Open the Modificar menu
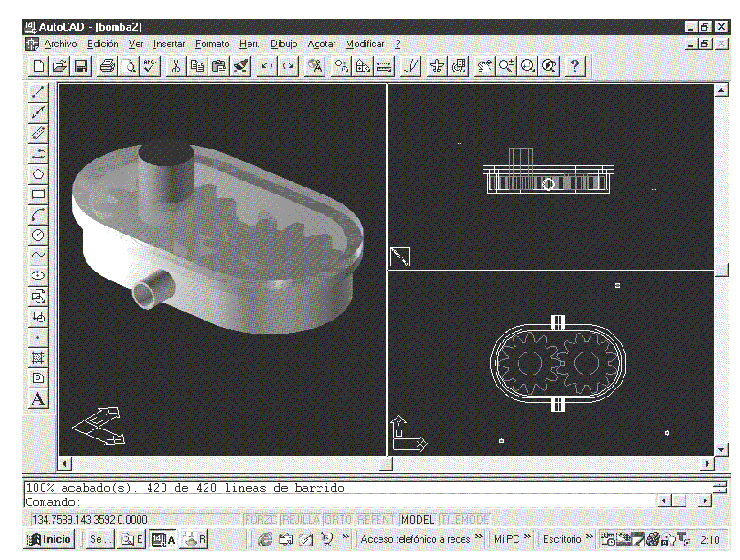The width and height of the screenshot is (740, 560). coord(365,44)
